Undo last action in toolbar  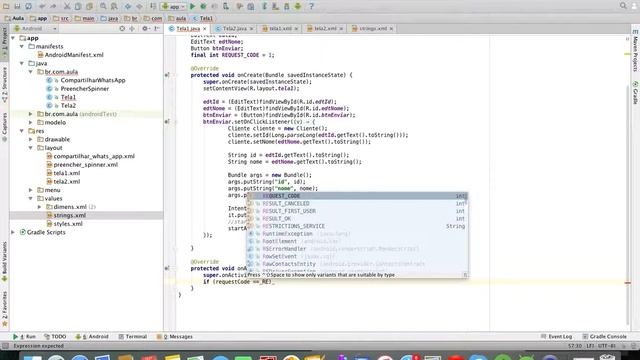42,6
